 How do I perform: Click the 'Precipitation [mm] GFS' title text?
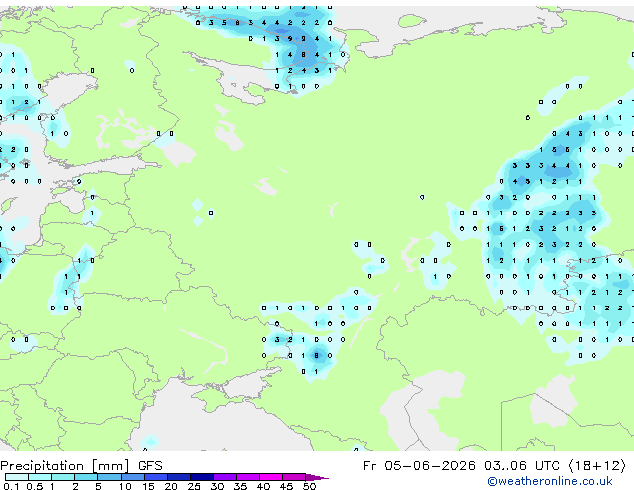(x=81, y=466)
